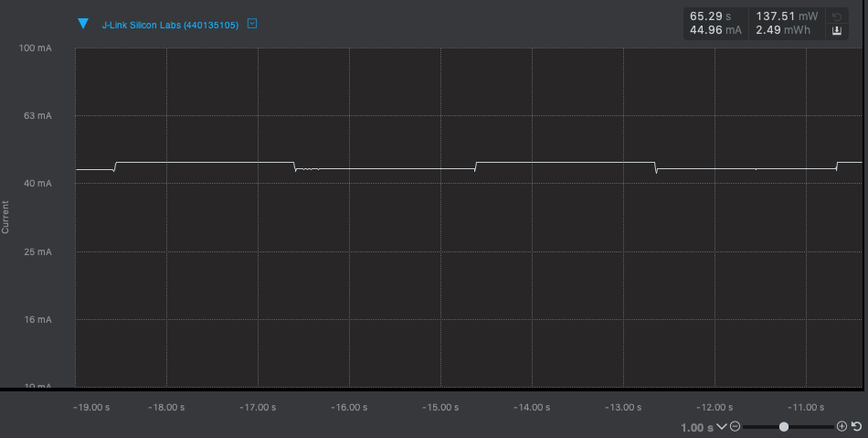Viewport: 868px width, 438px height.
Task: Save the energy trace data
Action: point(837,31)
